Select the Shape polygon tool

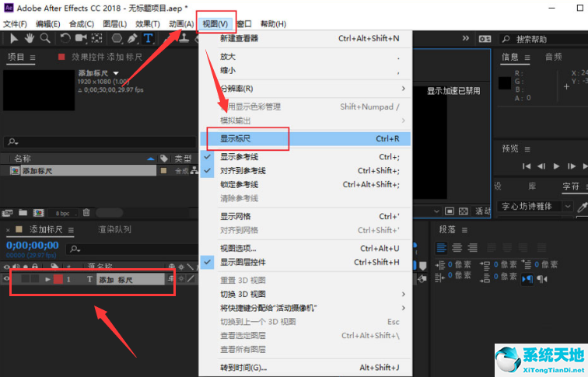click(x=117, y=38)
